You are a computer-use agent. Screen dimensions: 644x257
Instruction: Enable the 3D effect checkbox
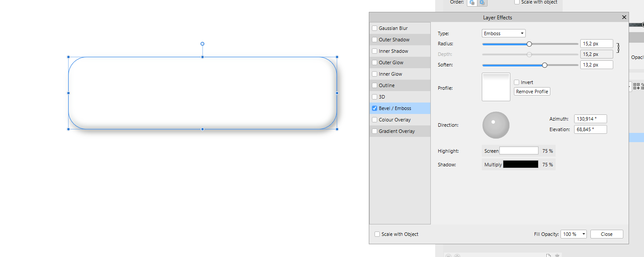pyautogui.click(x=375, y=97)
